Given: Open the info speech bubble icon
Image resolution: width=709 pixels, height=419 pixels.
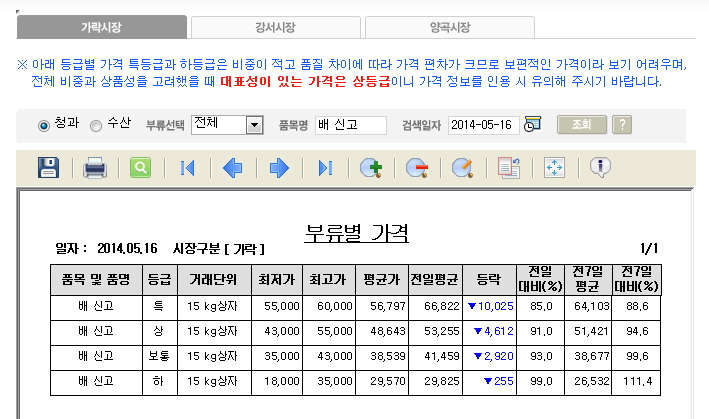Looking at the screenshot, I should pyautogui.click(x=600, y=168).
